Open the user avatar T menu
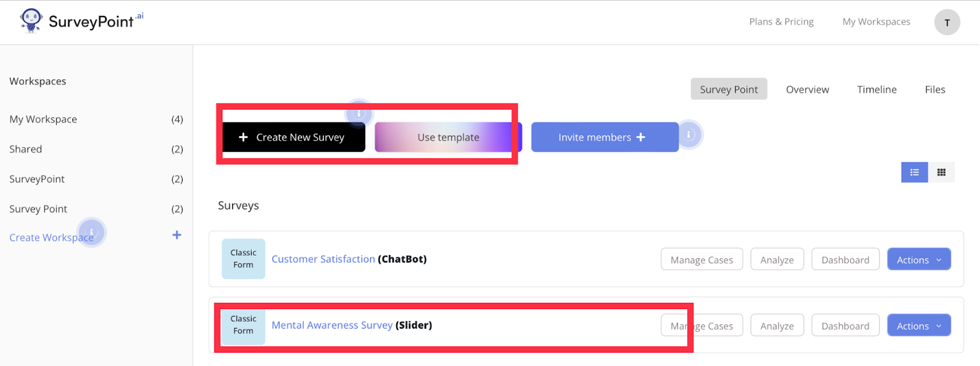 pyautogui.click(x=946, y=23)
